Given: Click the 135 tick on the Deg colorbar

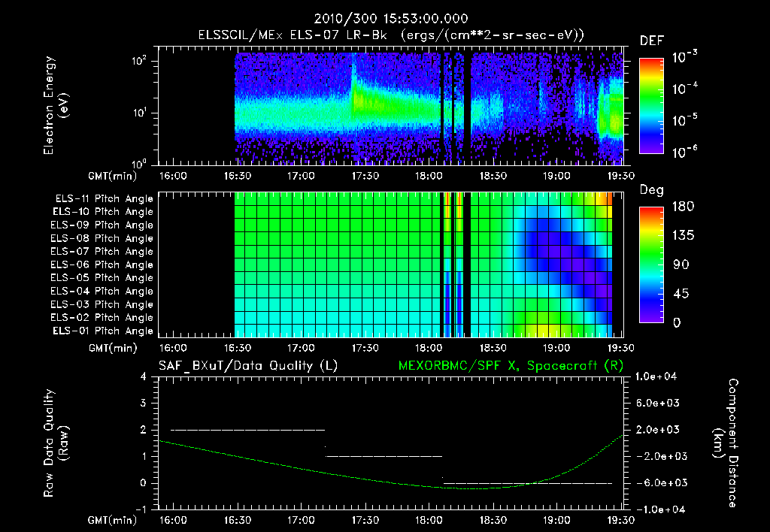Looking at the screenshot, I should (x=683, y=236).
